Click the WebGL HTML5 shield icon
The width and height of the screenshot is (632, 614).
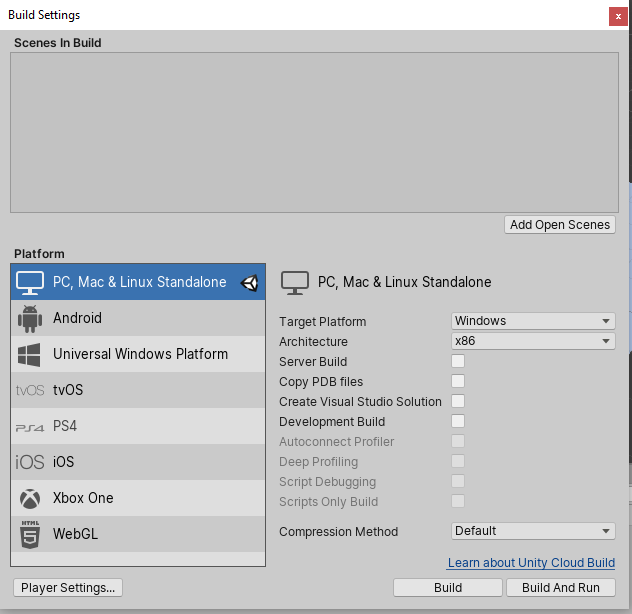30,534
